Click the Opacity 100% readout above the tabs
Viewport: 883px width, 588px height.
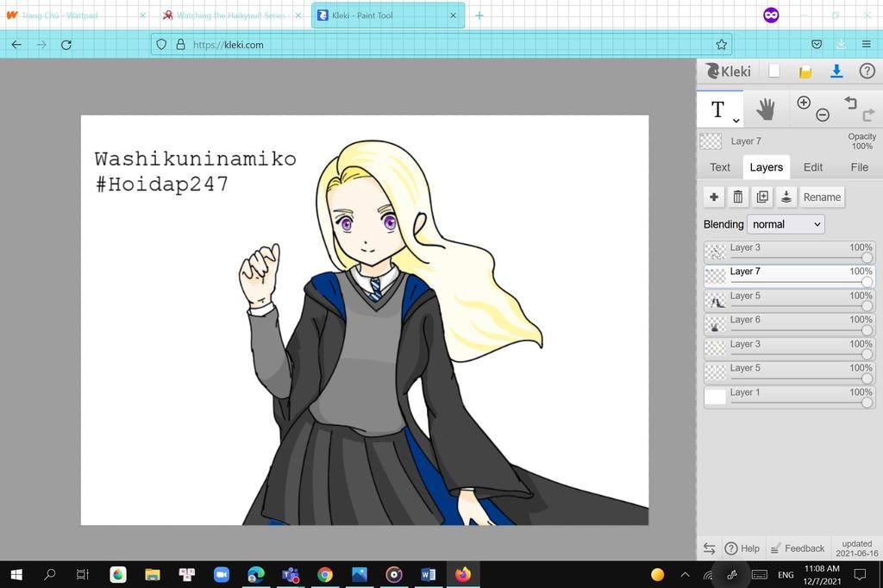tap(861, 141)
